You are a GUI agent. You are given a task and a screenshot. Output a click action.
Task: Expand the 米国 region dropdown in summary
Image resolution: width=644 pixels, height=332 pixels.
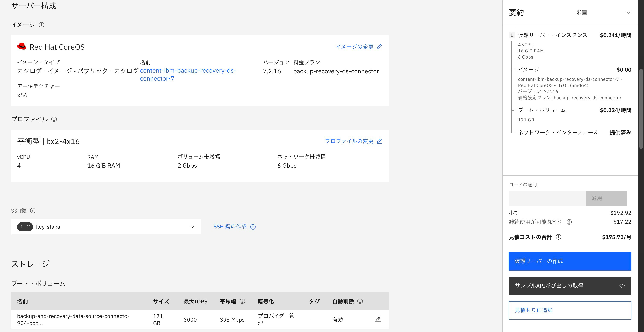628,13
